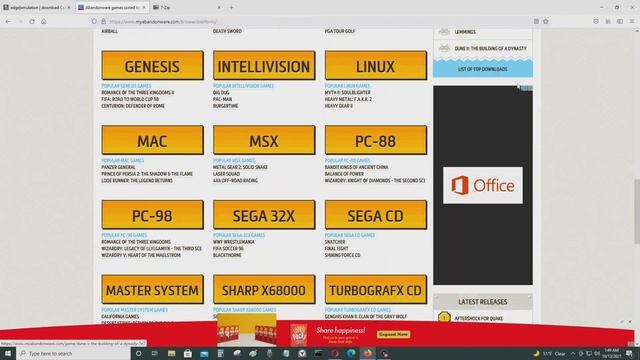Click the Windows taskbar search box
This screenshot has width=640, height=360.
click(x=73, y=353)
